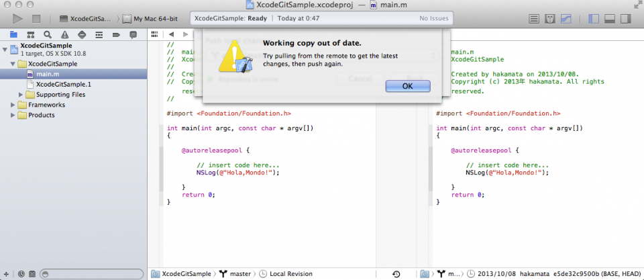This screenshot has height=280, width=644.
Task: Open the Issue navigator warning icon
Action: pyautogui.click(x=64, y=34)
